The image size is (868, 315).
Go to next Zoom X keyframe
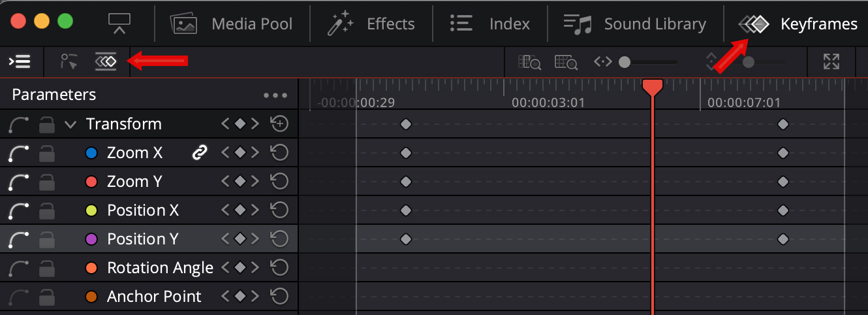pyautogui.click(x=255, y=153)
